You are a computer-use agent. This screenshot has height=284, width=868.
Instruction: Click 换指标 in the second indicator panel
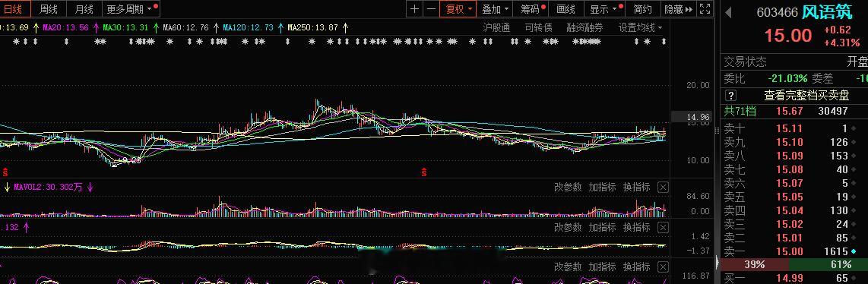click(x=636, y=227)
